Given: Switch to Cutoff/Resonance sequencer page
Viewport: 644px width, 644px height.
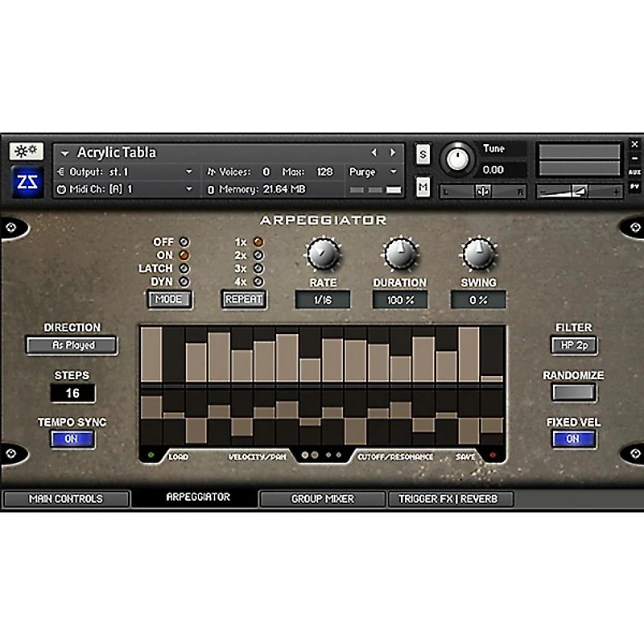Looking at the screenshot, I should tap(395, 456).
